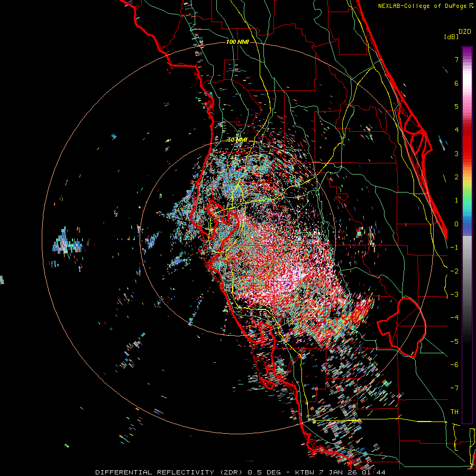Click the '100 NMI' range ring label
The height and width of the screenshot is (476, 476).
click(x=237, y=42)
